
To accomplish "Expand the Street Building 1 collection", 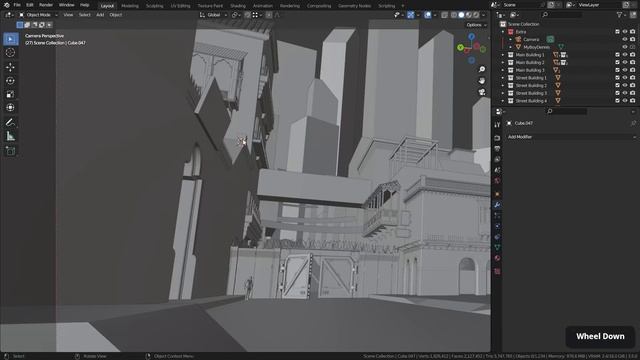I will (503, 78).
